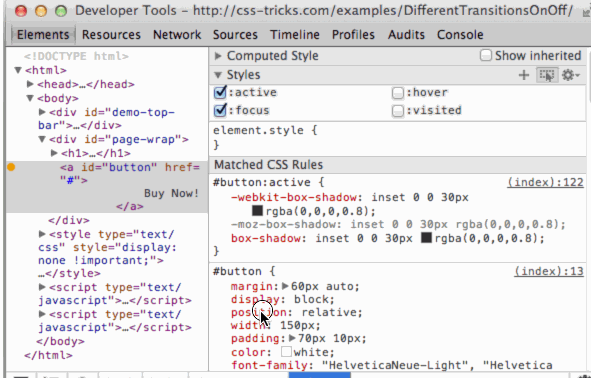Open the Audits tab

pyautogui.click(x=406, y=35)
